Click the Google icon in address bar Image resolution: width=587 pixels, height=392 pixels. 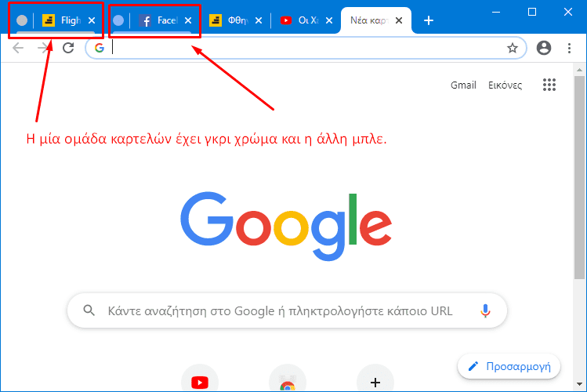point(100,48)
